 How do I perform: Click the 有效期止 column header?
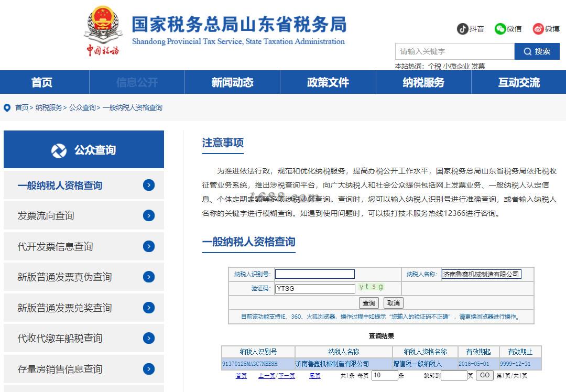[x=520, y=352]
